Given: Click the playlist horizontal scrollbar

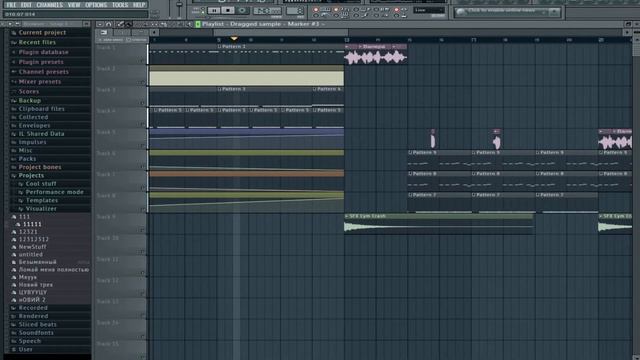Looking at the screenshot, I should (281, 32).
